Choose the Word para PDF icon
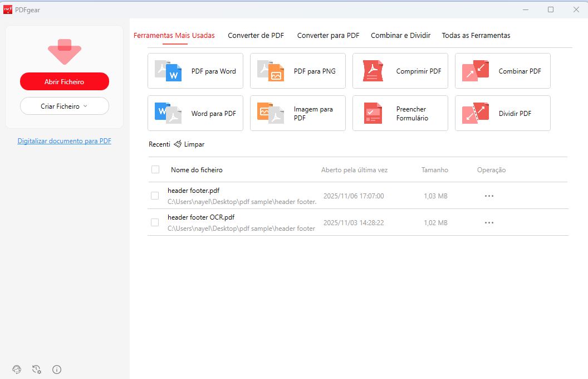The image size is (588, 379). (169, 113)
